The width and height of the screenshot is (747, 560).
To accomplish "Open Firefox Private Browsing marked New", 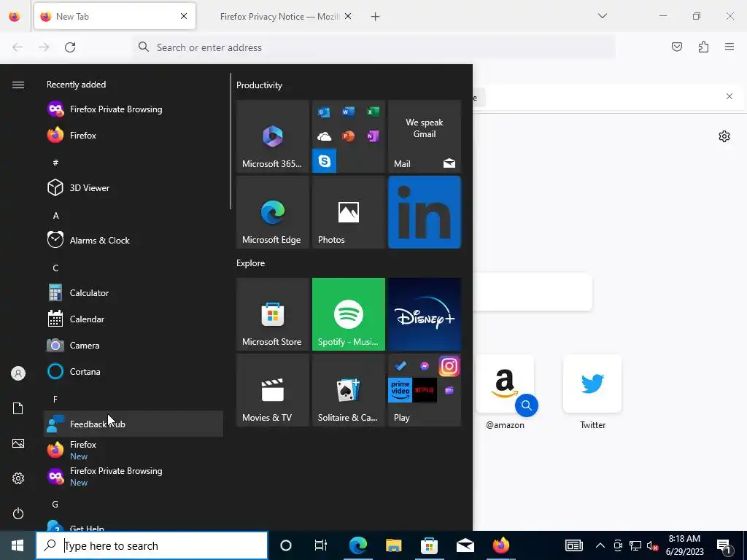I will tap(133, 476).
